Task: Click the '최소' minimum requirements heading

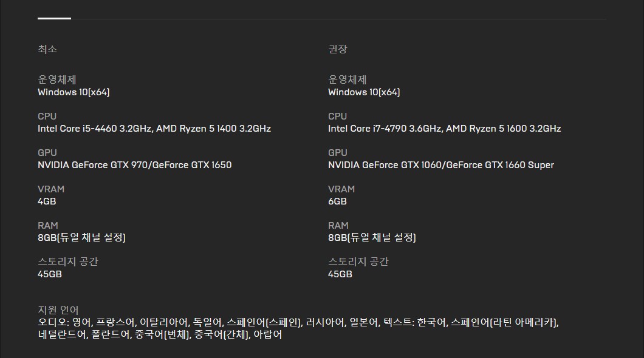Action: tap(47, 49)
